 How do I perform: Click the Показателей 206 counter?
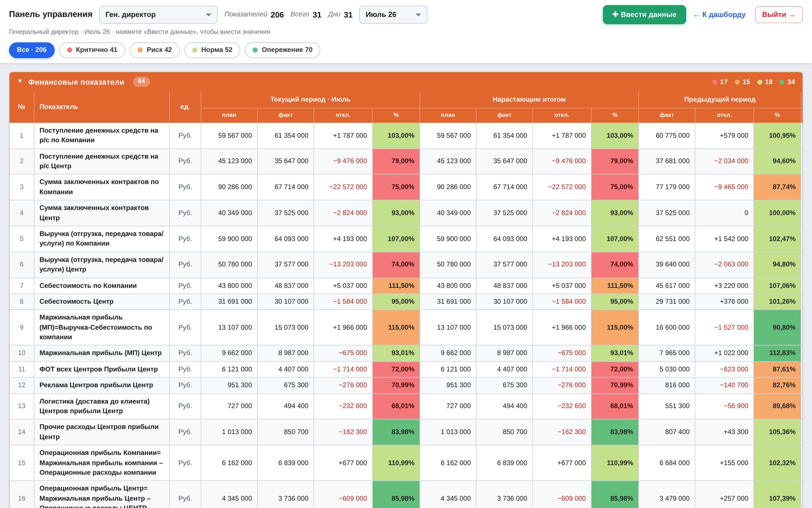point(254,15)
